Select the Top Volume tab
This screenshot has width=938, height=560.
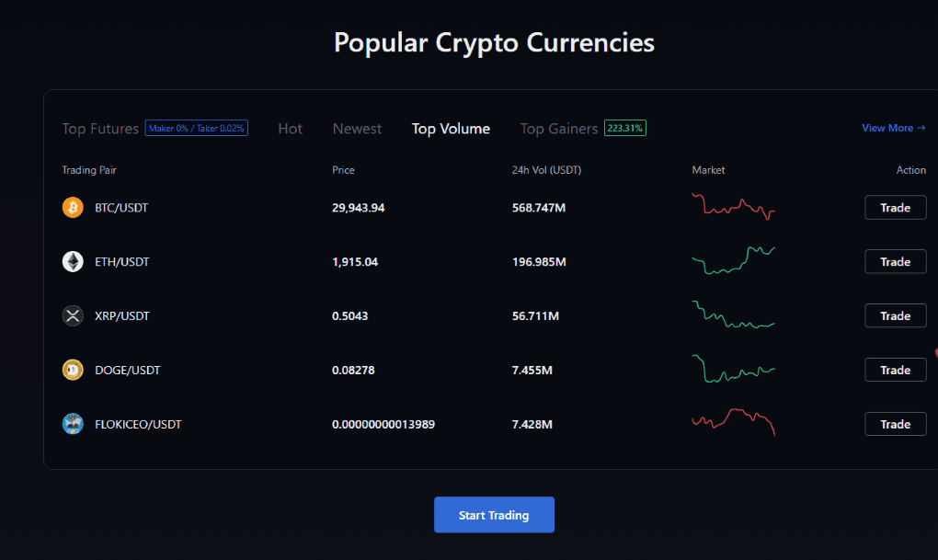click(451, 129)
